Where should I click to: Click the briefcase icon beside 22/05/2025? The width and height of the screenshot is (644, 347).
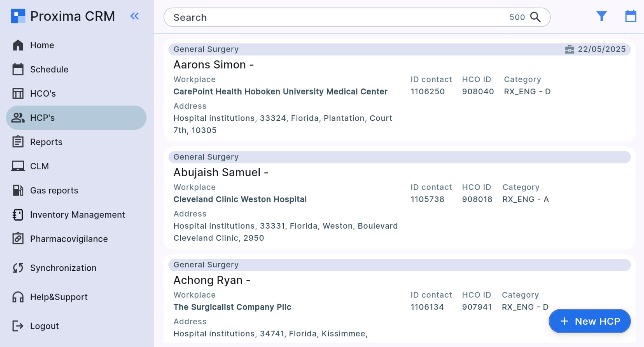pos(570,49)
